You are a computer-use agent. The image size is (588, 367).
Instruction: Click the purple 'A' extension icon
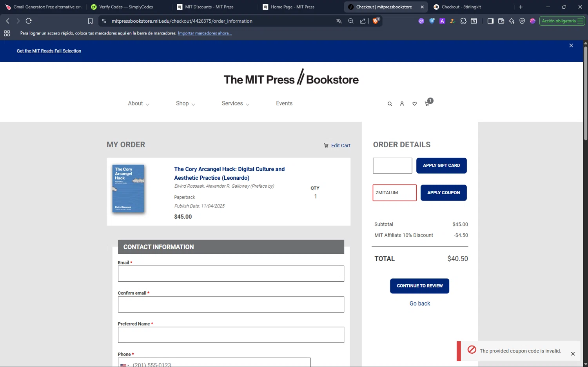pyautogui.click(x=442, y=21)
